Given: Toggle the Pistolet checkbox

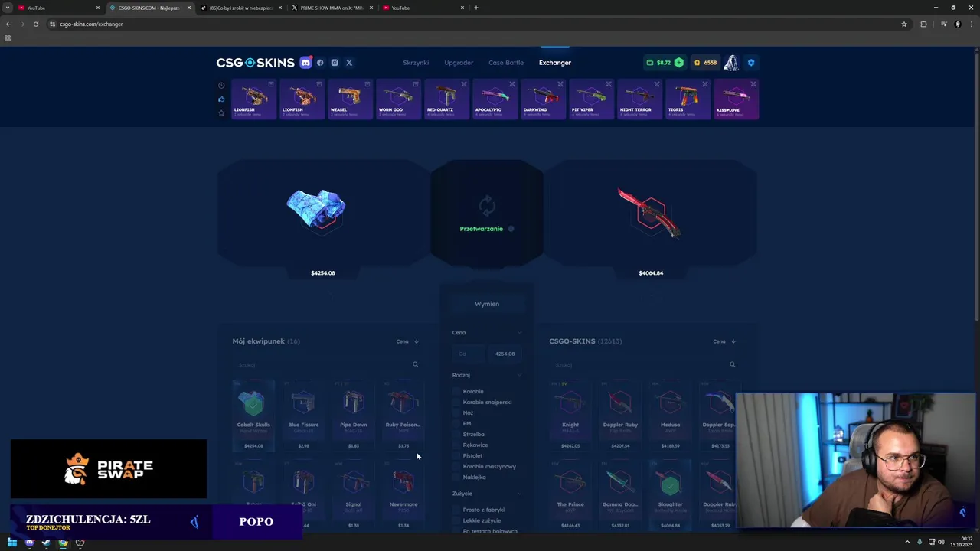Looking at the screenshot, I should click(x=457, y=456).
